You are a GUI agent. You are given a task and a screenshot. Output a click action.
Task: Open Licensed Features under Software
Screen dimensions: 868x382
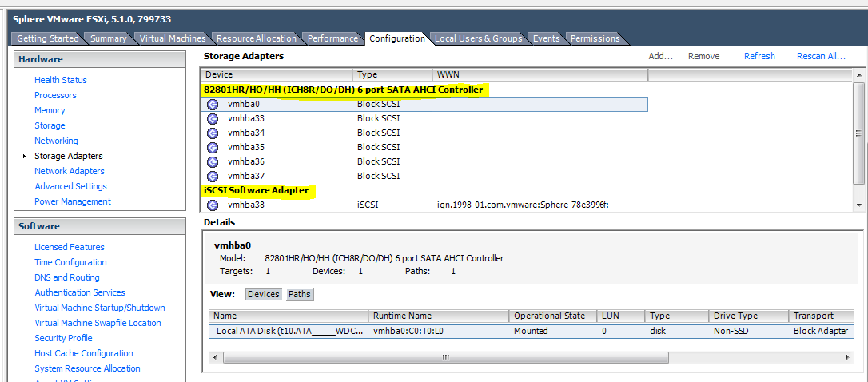click(70, 247)
